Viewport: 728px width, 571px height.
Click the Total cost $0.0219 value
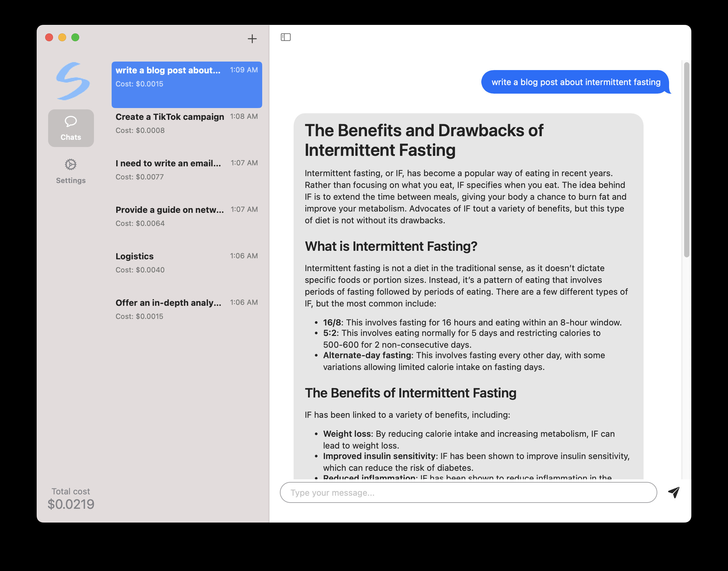pos(71,504)
